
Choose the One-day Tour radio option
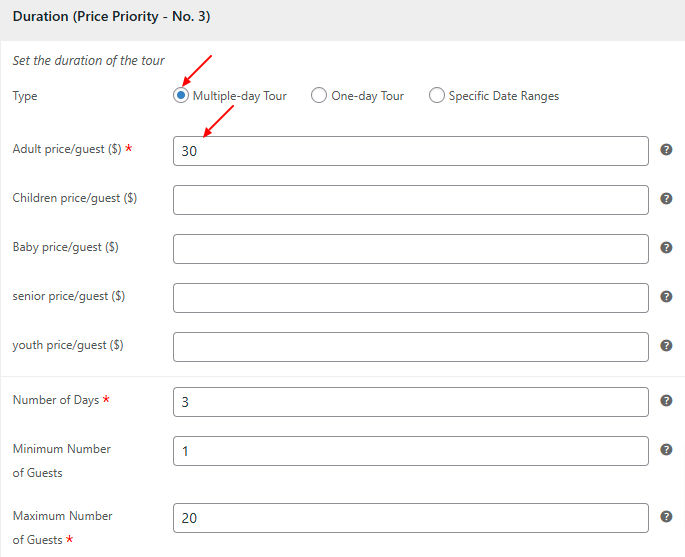pos(319,96)
